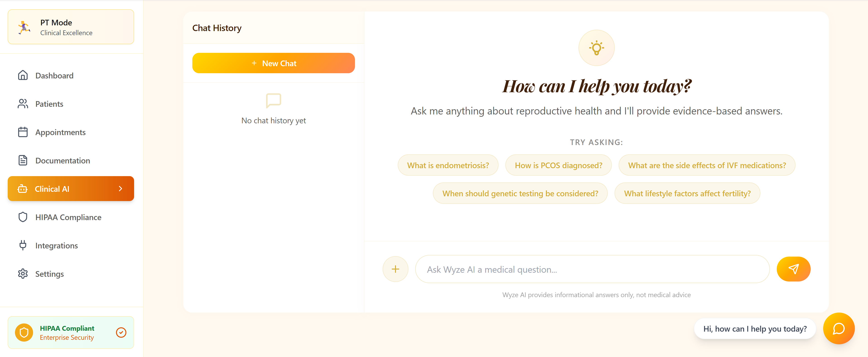Switch to the Chat History panel
Screen dimensions: 868x357
click(217, 28)
